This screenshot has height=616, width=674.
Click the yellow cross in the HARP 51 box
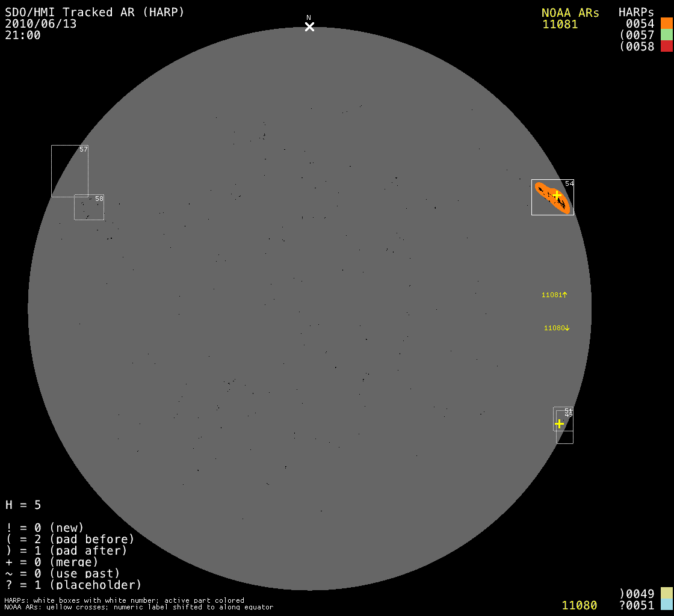tap(559, 423)
